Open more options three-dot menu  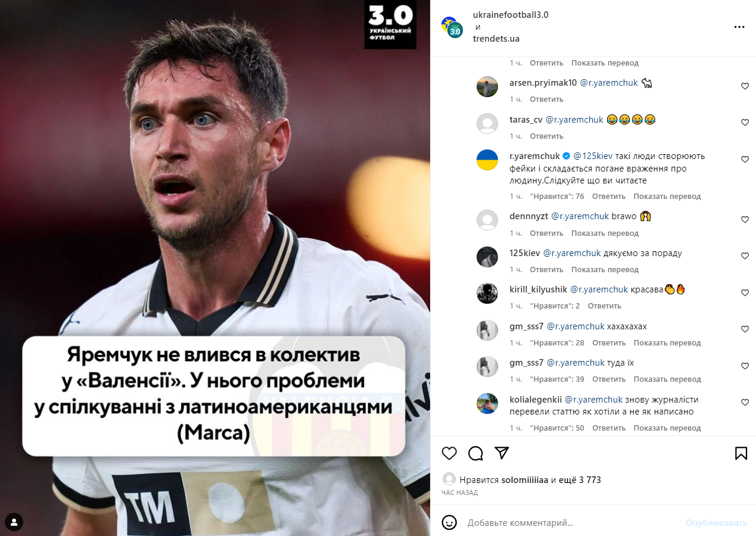(739, 27)
